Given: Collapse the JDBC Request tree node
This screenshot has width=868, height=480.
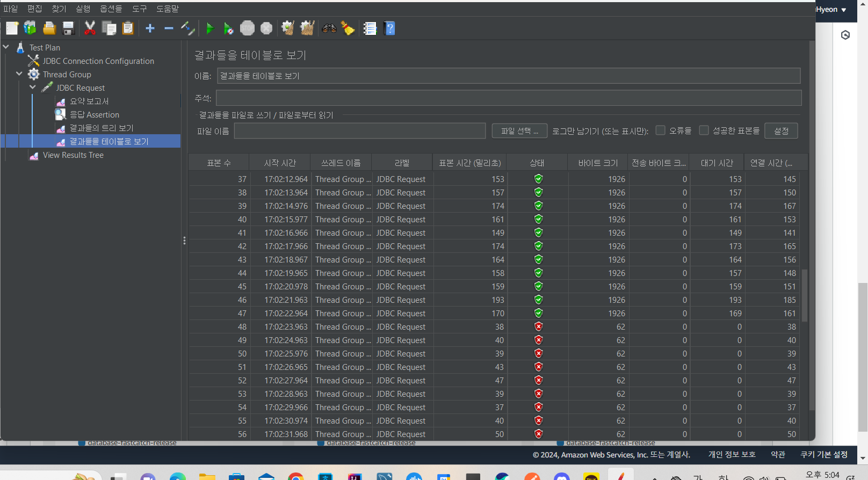Looking at the screenshot, I should click(x=33, y=88).
